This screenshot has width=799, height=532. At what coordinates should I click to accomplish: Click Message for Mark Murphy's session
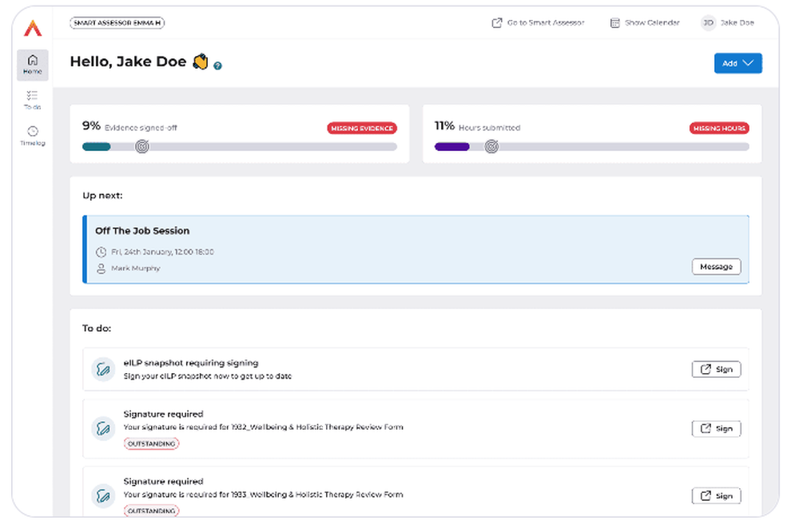(x=716, y=267)
